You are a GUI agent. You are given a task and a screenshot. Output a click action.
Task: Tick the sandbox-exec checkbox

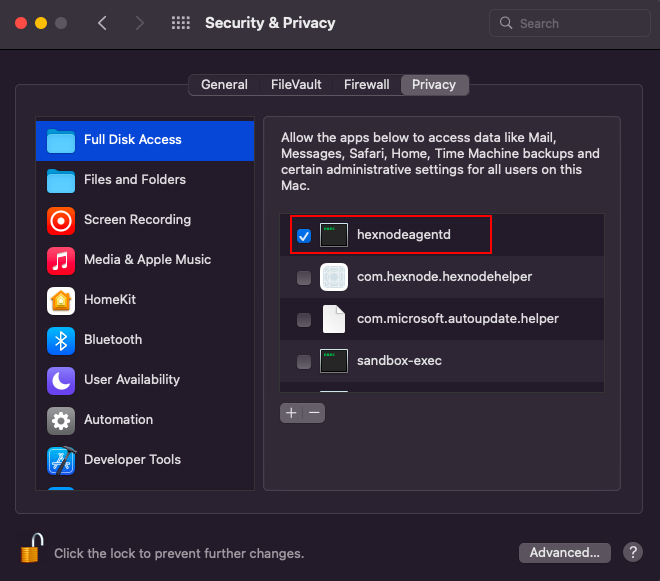[304, 361]
